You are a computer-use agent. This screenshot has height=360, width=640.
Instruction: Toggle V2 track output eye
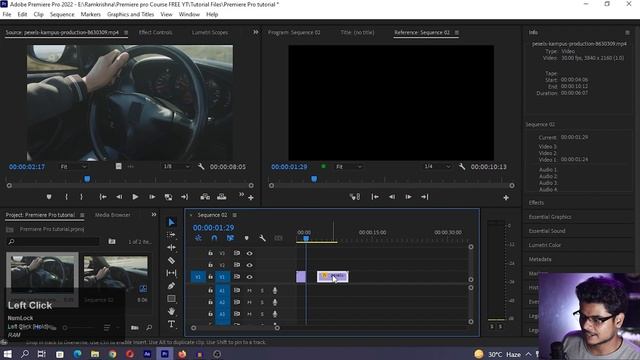(x=249, y=265)
